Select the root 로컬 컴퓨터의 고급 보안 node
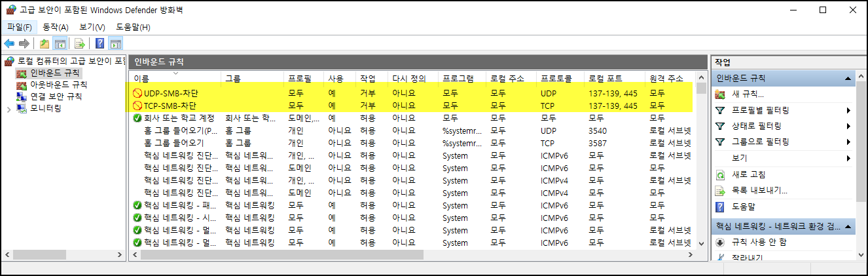The image size is (868, 276). [70, 61]
